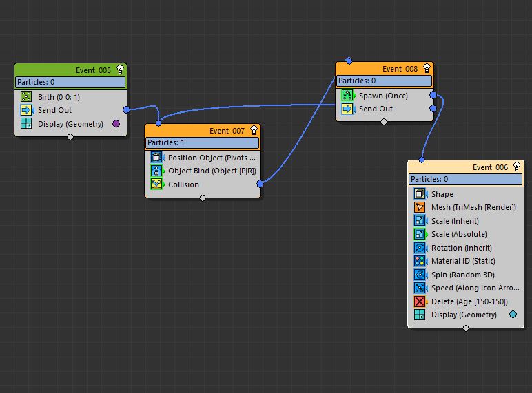Click the Mesh (TriMesh) operator icon
The image size is (532, 393).
420,207
